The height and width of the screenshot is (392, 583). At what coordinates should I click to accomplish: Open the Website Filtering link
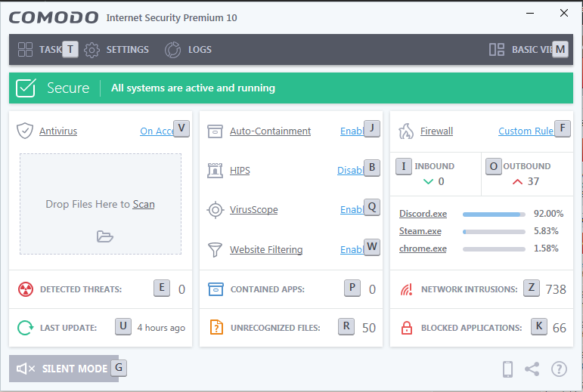click(266, 250)
